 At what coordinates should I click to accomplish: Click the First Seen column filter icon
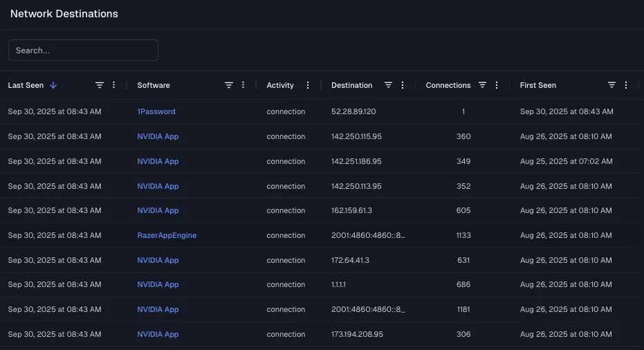[611, 85]
